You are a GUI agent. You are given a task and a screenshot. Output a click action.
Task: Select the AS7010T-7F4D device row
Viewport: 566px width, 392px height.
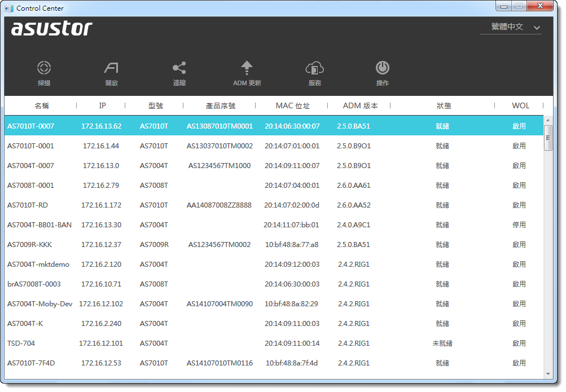pyautogui.click(x=274, y=363)
